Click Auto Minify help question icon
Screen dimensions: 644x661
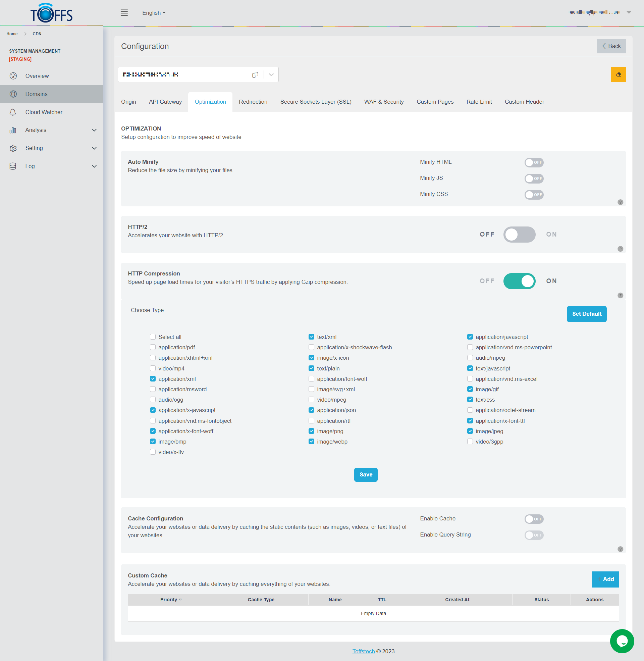point(620,202)
